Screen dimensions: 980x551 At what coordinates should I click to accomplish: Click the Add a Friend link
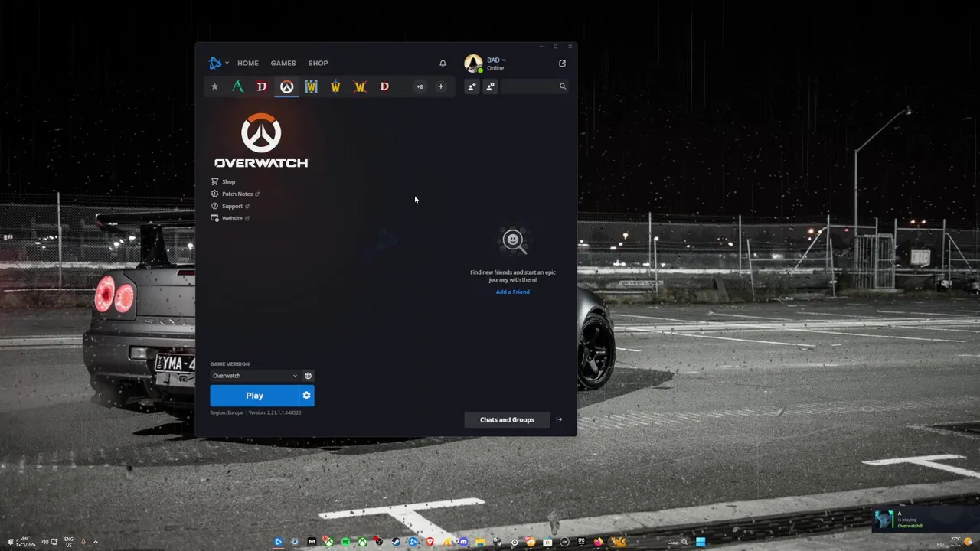512,292
